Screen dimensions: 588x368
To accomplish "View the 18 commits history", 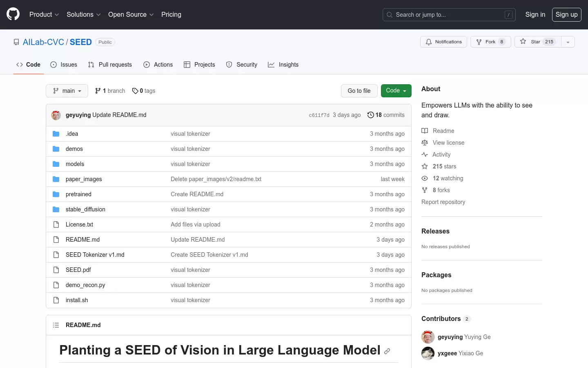I will [x=386, y=115].
